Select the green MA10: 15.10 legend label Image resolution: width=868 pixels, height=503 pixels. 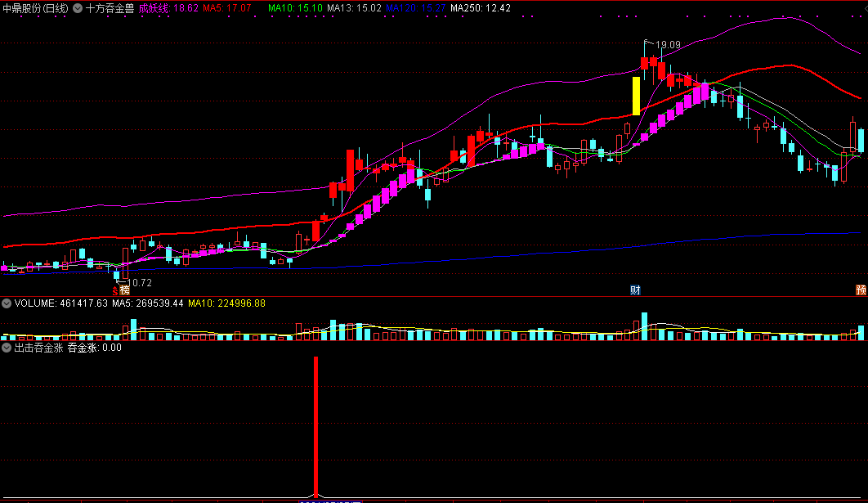point(295,8)
